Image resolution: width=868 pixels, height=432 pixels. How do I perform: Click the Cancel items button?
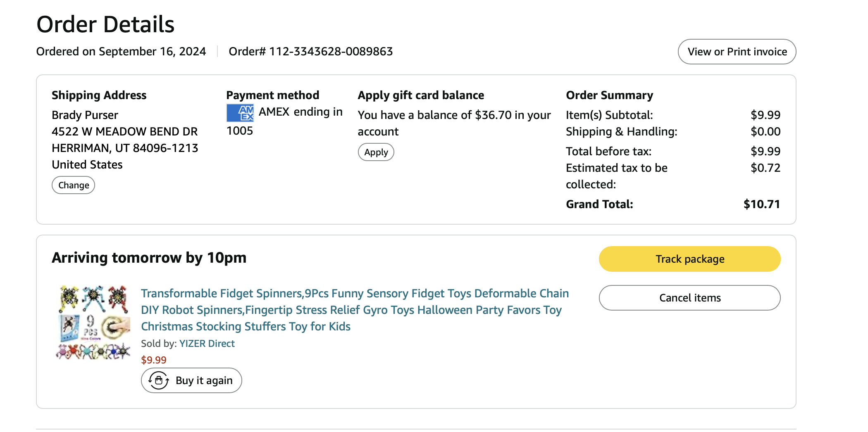click(689, 298)
